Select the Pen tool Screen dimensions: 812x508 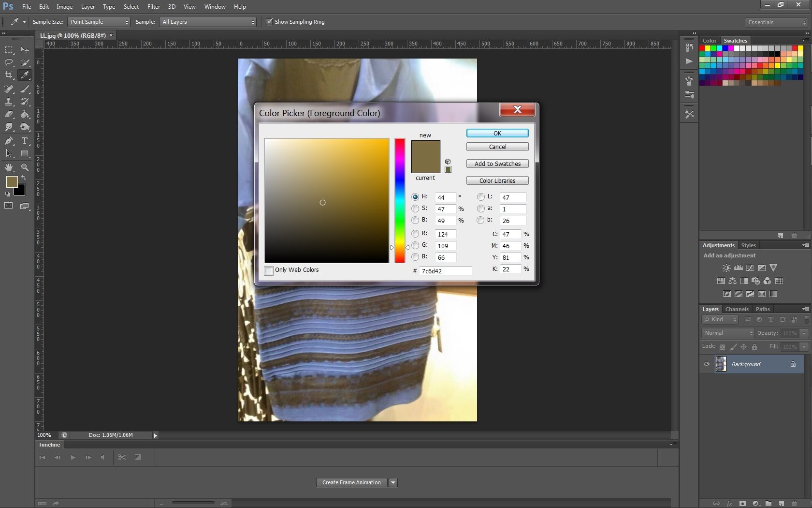tap(9, 141)
